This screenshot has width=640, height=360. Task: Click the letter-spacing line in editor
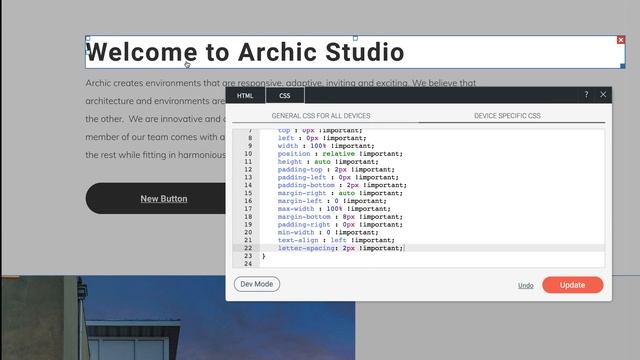click(340, 248)
